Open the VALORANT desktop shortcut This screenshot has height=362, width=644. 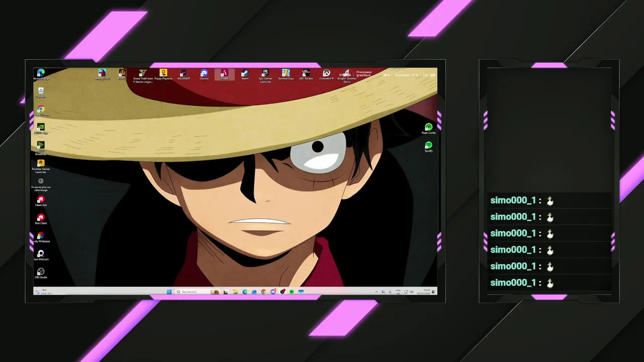click(x=184, y=74)
